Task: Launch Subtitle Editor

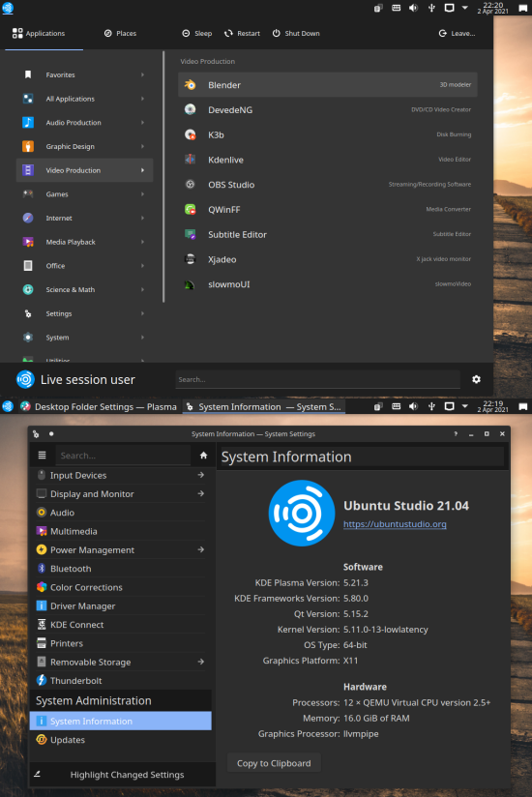Action: pyautogui.click(x=328, y=234)
